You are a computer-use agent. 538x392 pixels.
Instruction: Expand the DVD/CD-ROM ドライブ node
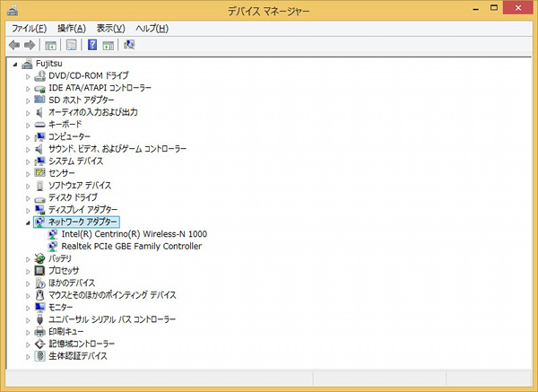[x=28, y=76]
